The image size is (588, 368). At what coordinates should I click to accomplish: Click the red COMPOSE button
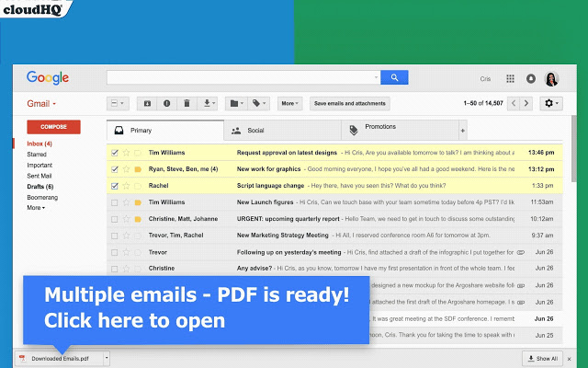coord(53,127)
